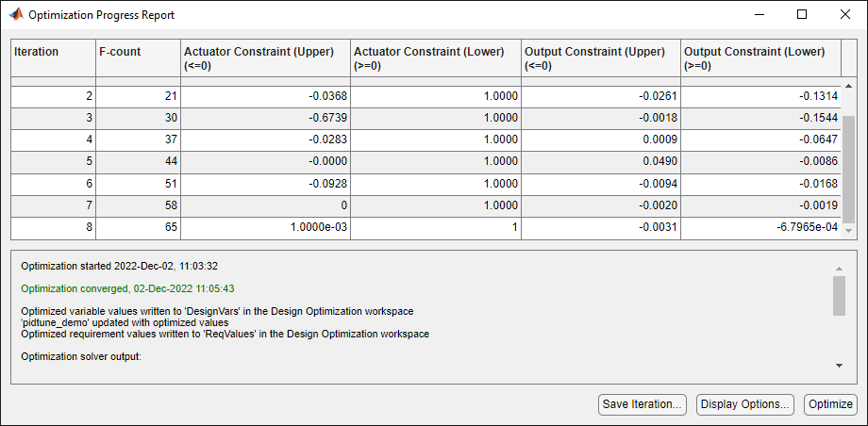This screenshot has height=426, width=868.
Task: Select the Iteration column header
Action: 54,57
